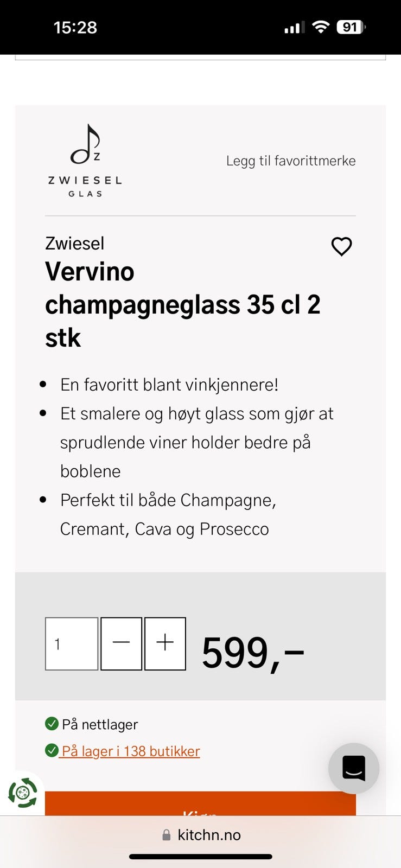Tap the Wi-Fi status icon
401x868 pixels.
tap(321, 27)
